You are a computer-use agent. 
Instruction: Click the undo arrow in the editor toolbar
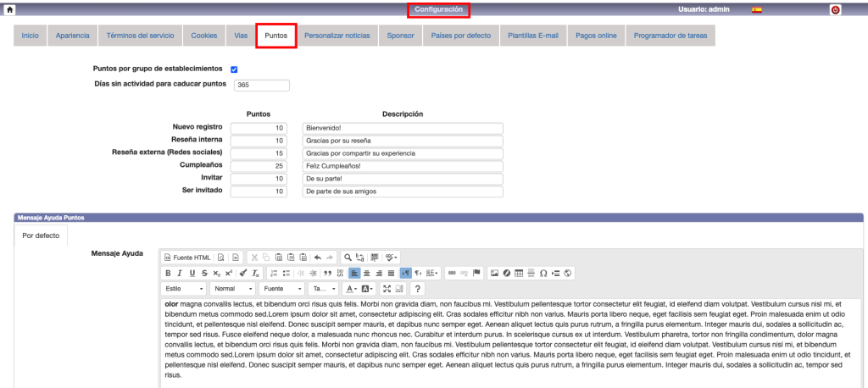click(318, 257)
